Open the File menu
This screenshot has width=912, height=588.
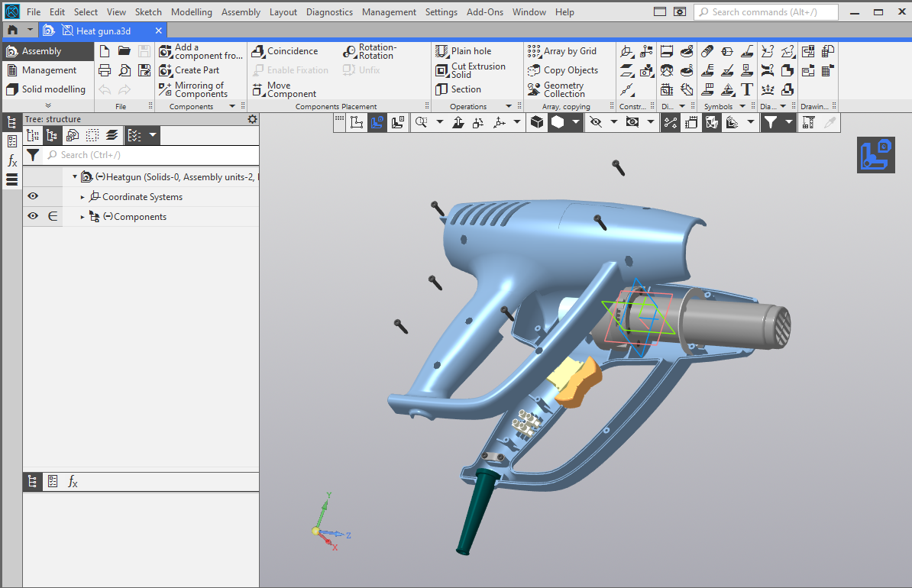(x=34, y=12)
